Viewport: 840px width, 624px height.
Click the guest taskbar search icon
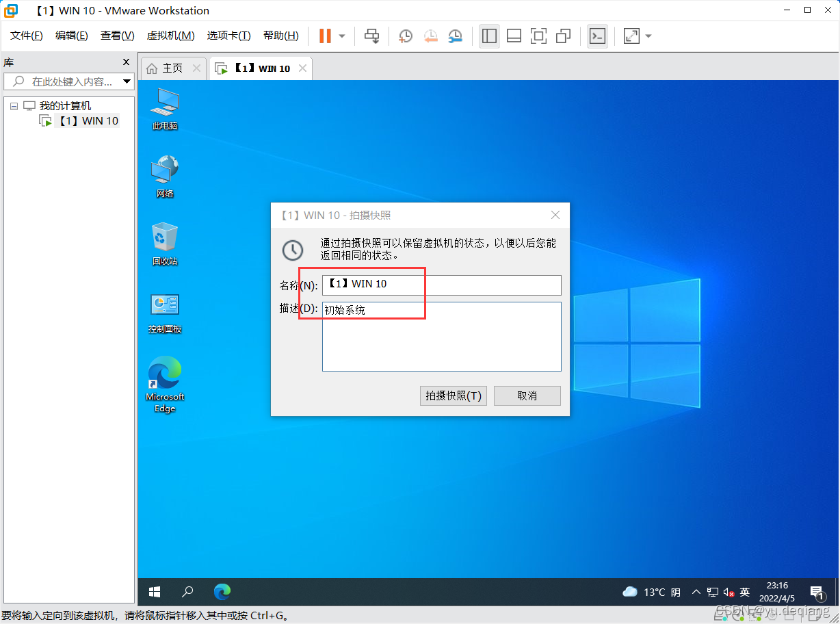tap(187, 591)
